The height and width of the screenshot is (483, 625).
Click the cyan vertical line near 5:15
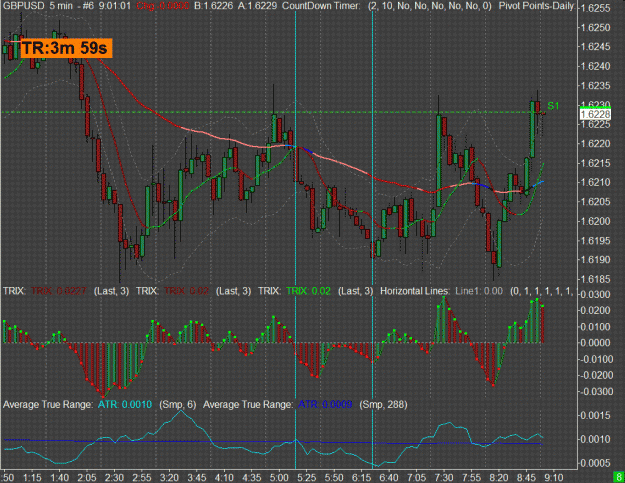[295, 239]
